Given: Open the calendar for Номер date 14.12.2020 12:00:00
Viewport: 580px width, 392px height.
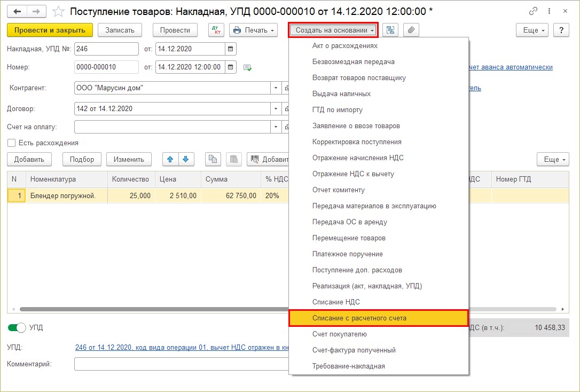Looking at the screenshot, I should tap(230, 67).
